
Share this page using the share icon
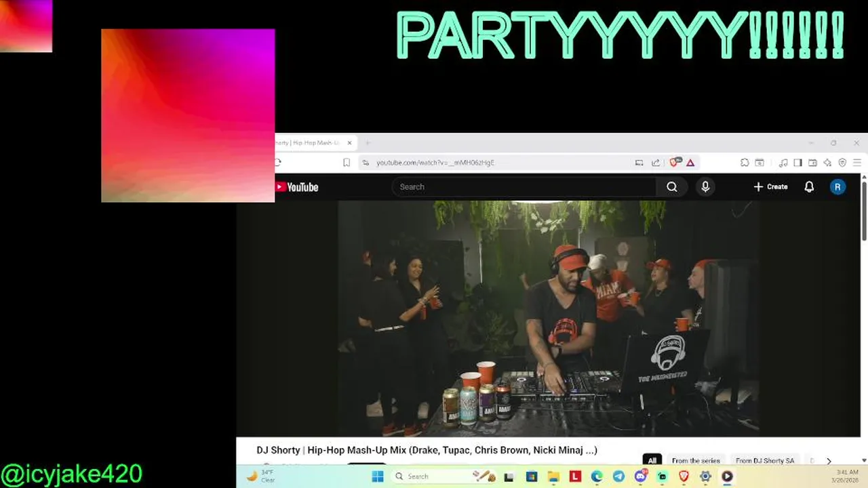(x=656, y=163)
